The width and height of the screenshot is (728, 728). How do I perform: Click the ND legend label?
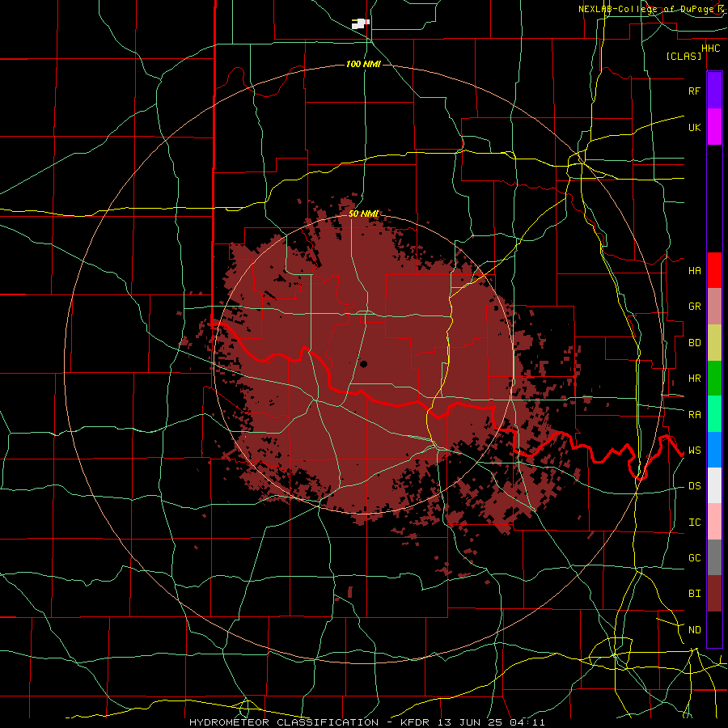[694, 629]
